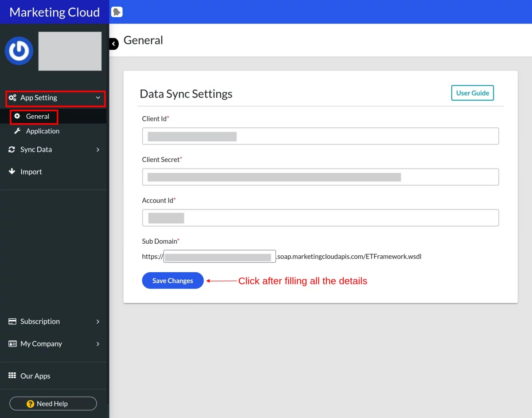Click the gray profile image placeholder
This screenshot has height=418, width=532.
[x=70, y=51]
